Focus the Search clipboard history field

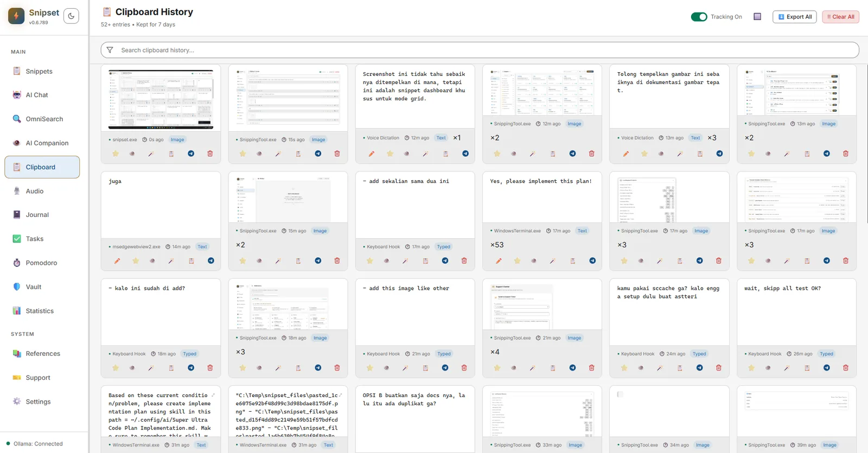pyautogui.click(x=480, y=50)
